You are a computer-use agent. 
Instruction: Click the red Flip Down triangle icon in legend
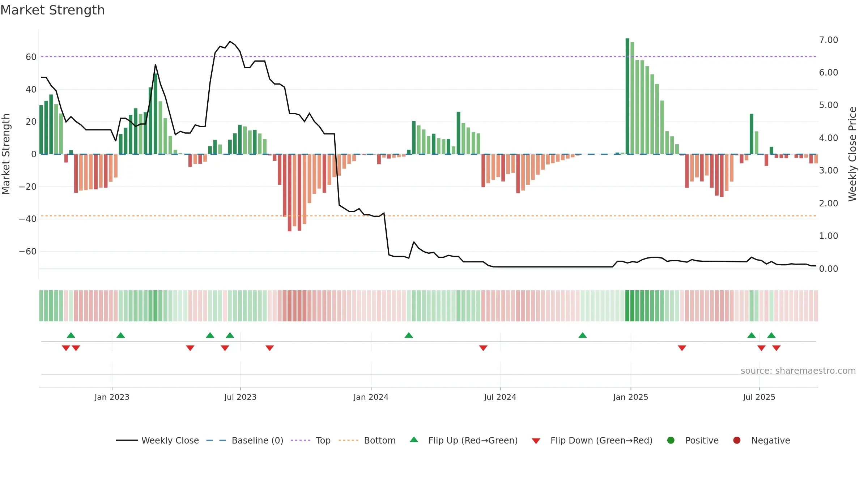536,441
